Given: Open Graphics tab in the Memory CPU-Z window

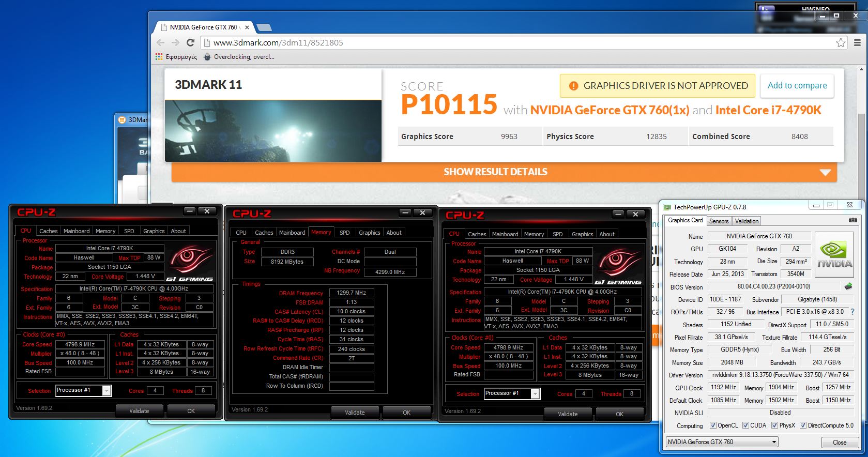Looking at the screenshot, I should click(370, 233).
